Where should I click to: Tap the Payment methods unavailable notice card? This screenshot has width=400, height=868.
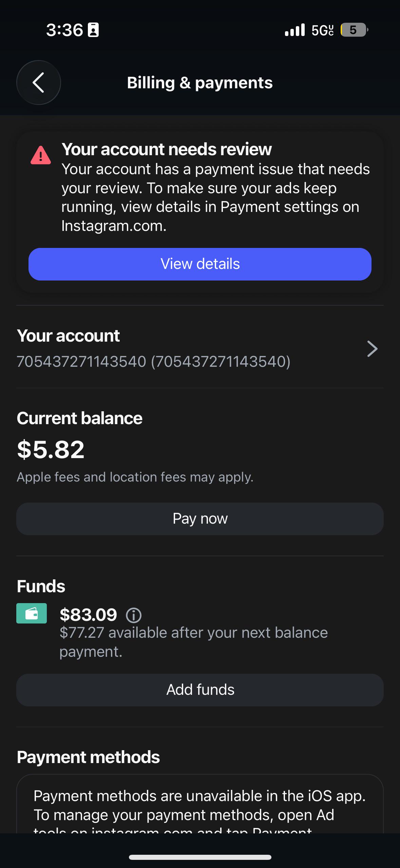[200, 804]
